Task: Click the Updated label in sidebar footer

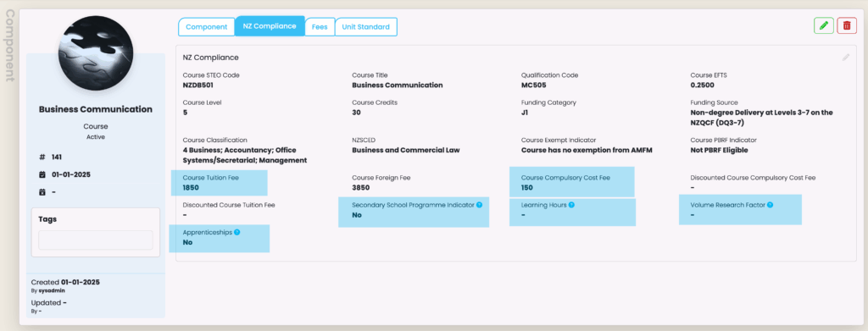Action: click(x=47, y=303)
